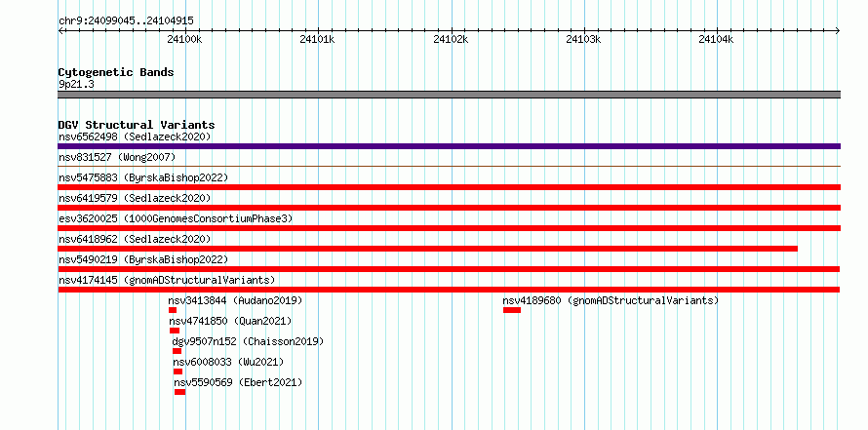Image resolution: width=868 pixels, height=430 pixels.
Task: Select the shorter red bar under nsv6418962
Action: [x=427, y=249]
